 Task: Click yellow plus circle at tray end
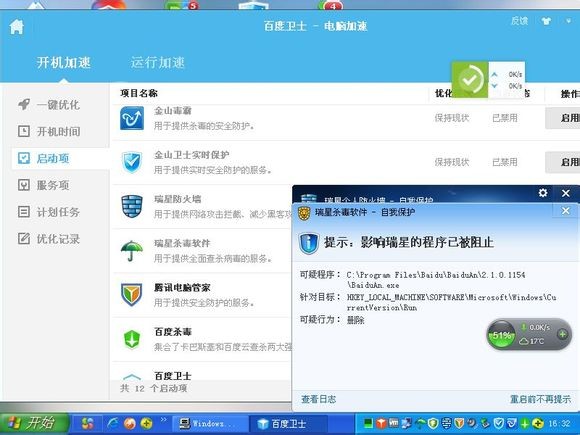point(537,424)
